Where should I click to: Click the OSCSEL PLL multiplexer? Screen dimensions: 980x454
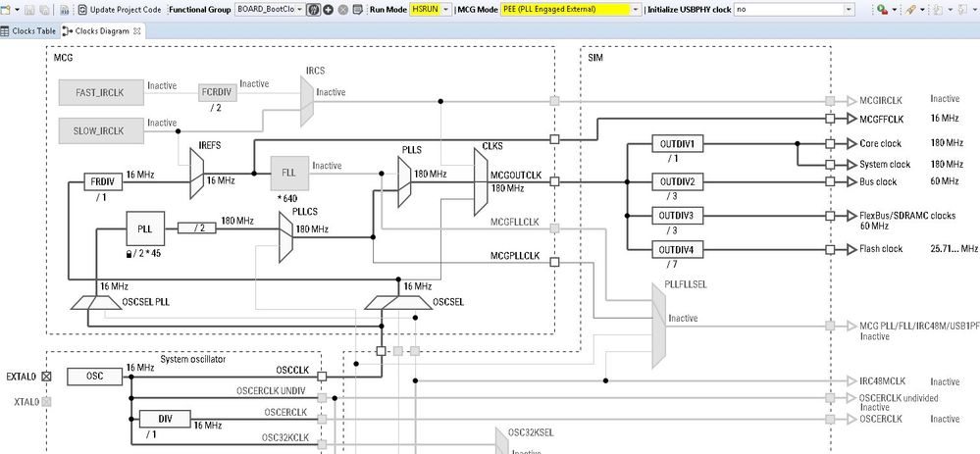click(x=96, y=302)
